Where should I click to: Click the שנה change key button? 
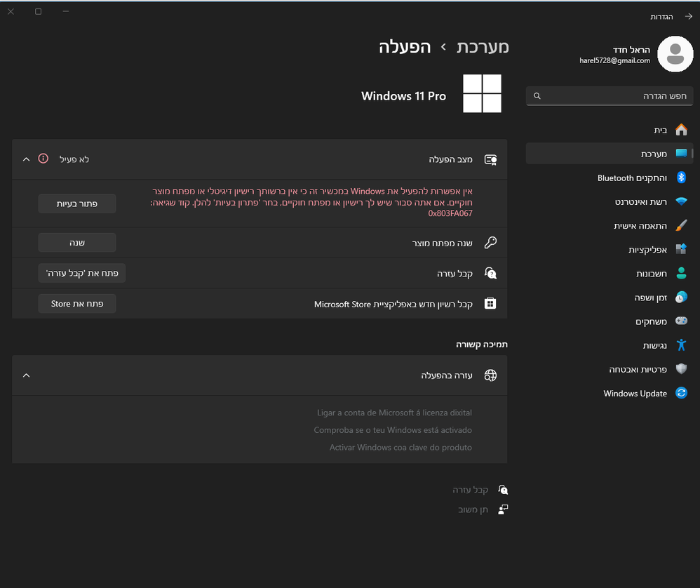pos(77,243)
